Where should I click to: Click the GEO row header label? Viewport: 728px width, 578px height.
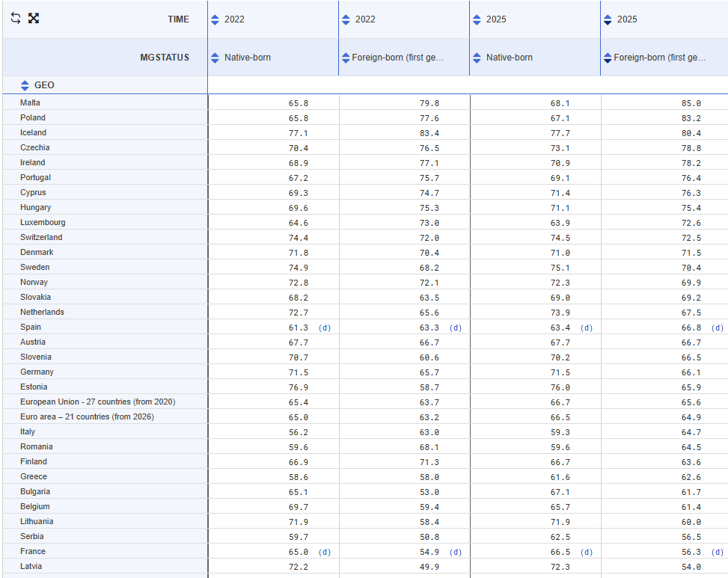coord(44,85)
